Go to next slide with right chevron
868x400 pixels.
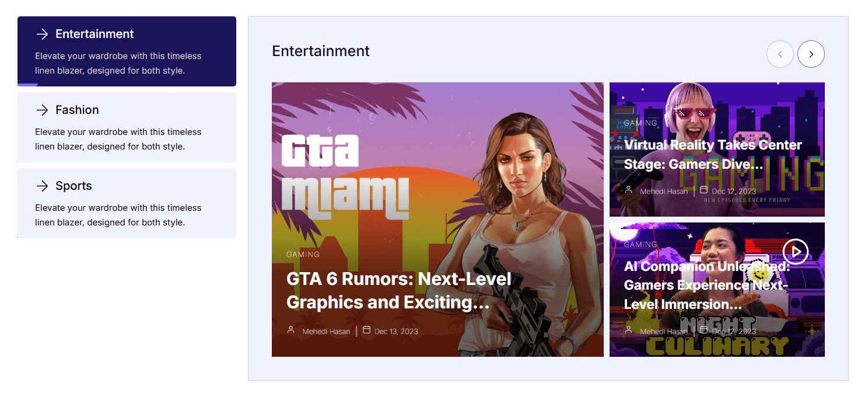click(x=811, y=54)
